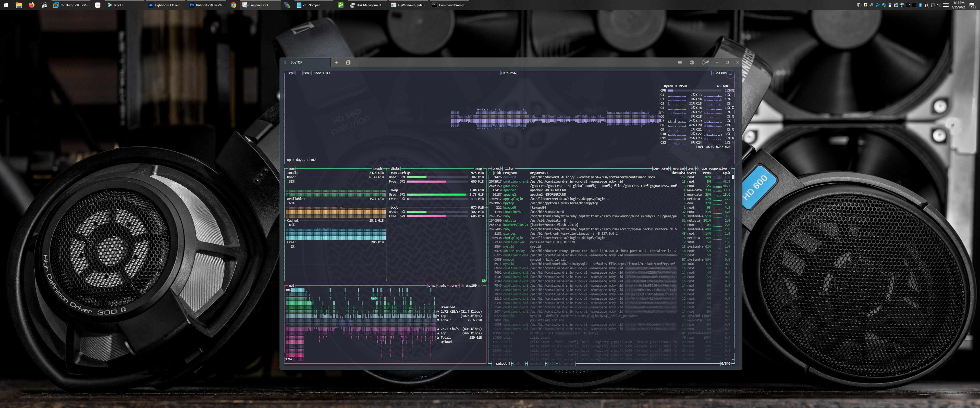Click the tab overview icon beside plus
Screen dimensions: 980x408
click(348, 62)
